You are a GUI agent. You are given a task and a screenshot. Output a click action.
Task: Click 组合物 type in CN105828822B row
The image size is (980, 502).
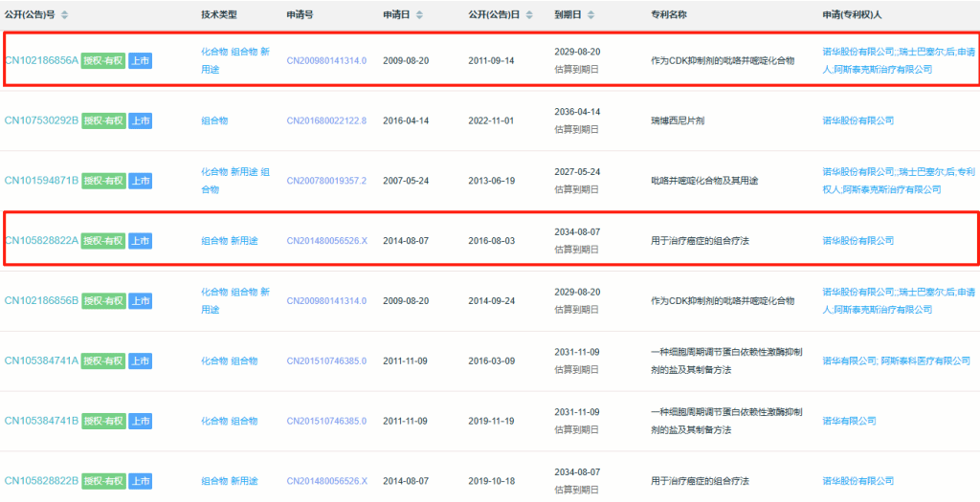pos(214,481)
